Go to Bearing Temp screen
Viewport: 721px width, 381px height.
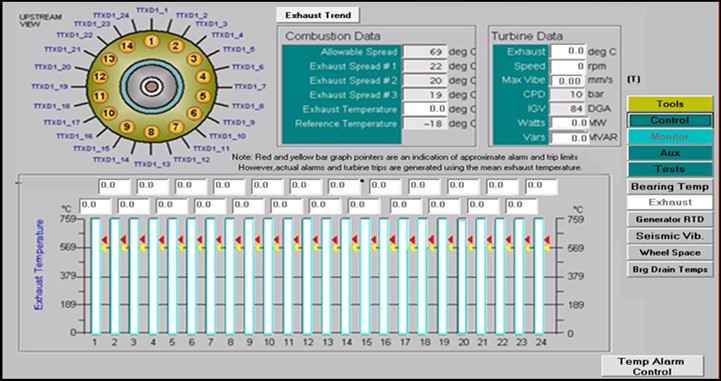click(670, 187)
